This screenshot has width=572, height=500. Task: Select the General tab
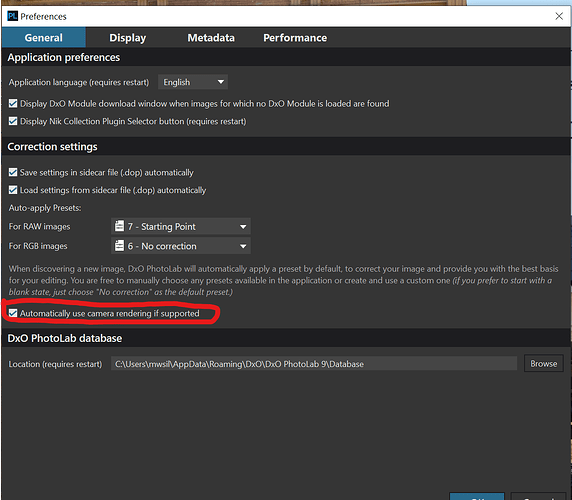pos(43,38)
